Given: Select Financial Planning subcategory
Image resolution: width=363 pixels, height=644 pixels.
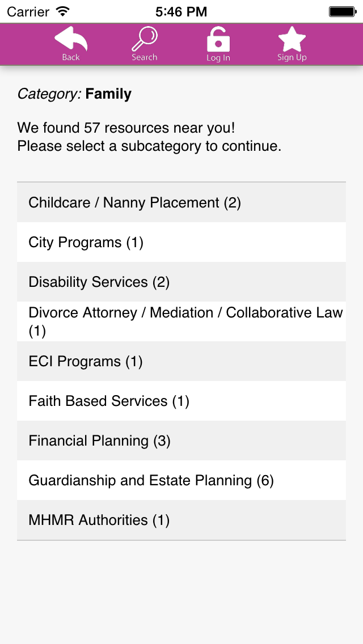Looking at the screenshot, I should pos(181,440).
